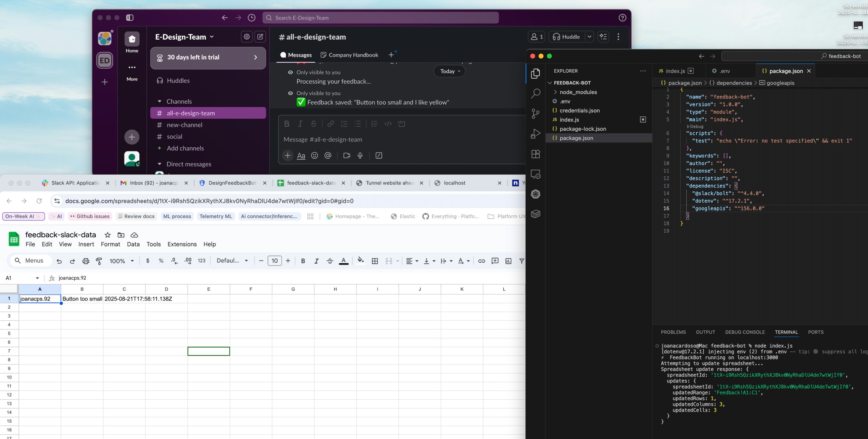Open Slack Today date dropdown
The image size is (868, 439).
450,71
